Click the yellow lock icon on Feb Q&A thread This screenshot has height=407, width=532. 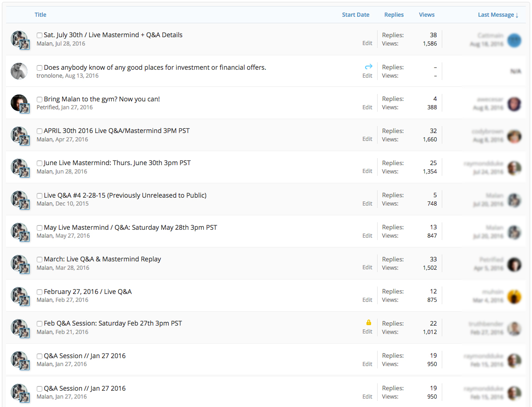tap(369, 323)
